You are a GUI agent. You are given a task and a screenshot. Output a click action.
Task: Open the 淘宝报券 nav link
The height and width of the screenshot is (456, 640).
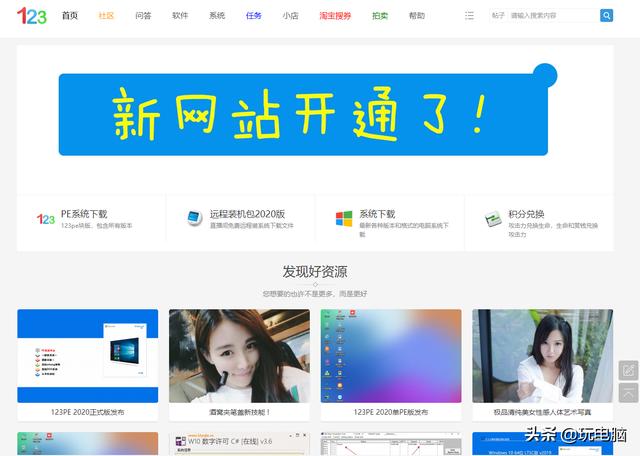335,16
